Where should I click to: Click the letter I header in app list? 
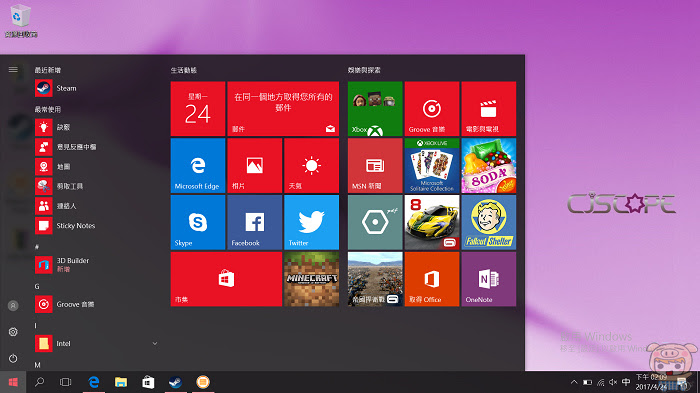point(36,326)
